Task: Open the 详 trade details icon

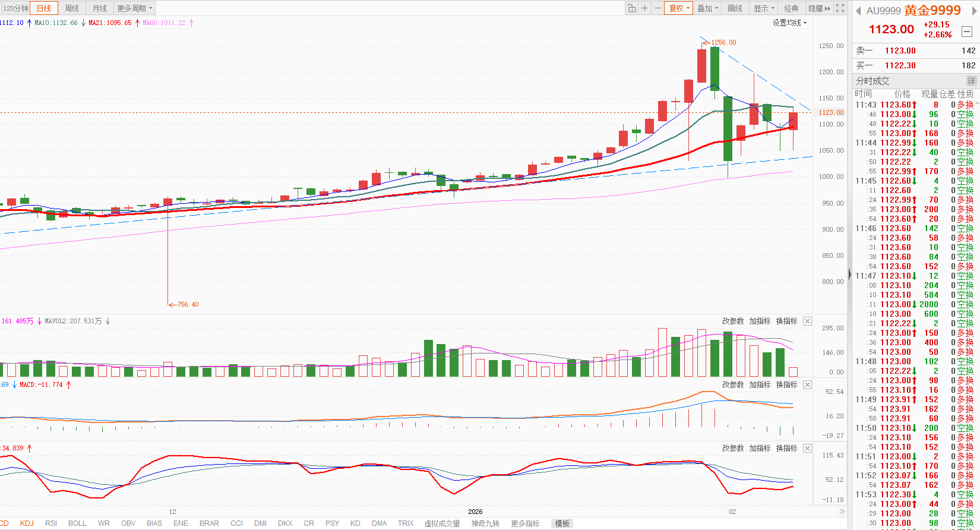Action: 971,81
